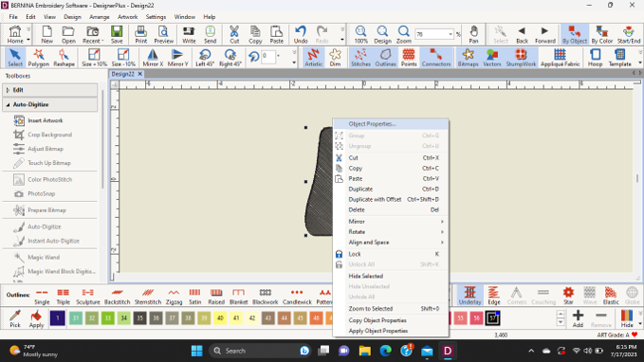Click the Send icon
The height and width of the screenshot is (362, 644).
tap(210, 35)
